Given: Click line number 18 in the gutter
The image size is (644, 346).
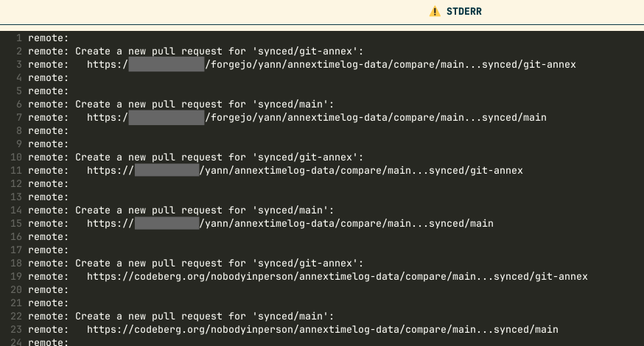Looking at the screenshot, I should pos(16,263).
